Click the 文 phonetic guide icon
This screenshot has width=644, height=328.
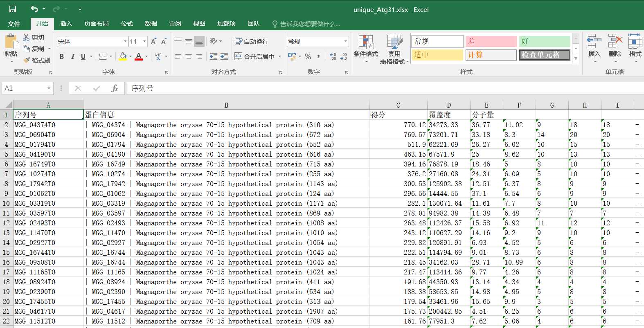click(158, 56)
